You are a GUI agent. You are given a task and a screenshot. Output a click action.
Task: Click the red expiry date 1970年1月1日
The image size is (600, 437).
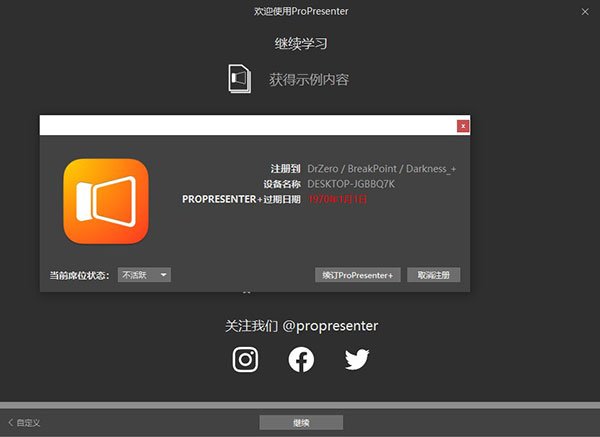click(x=337, y=199)
